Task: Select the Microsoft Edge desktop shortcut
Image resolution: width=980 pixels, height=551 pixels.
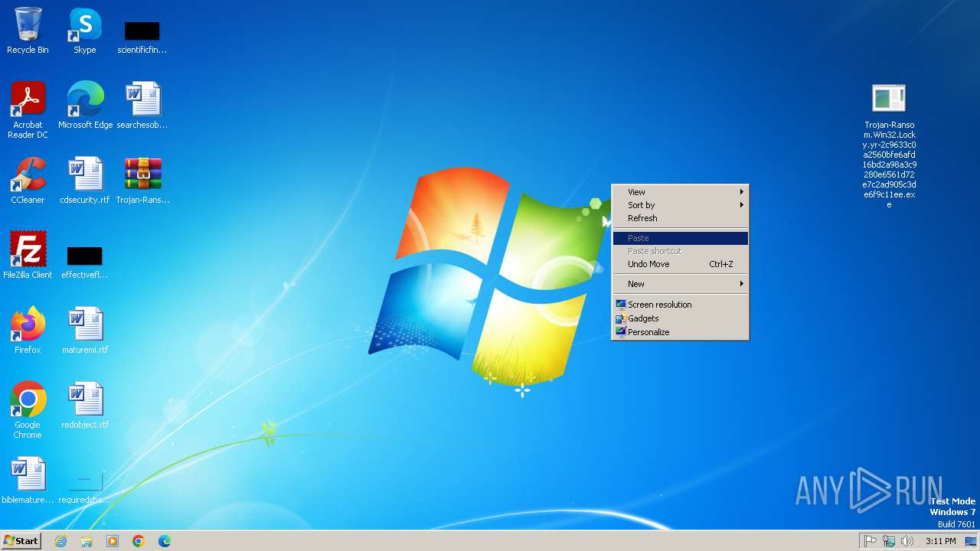Action: pos(85,106)
